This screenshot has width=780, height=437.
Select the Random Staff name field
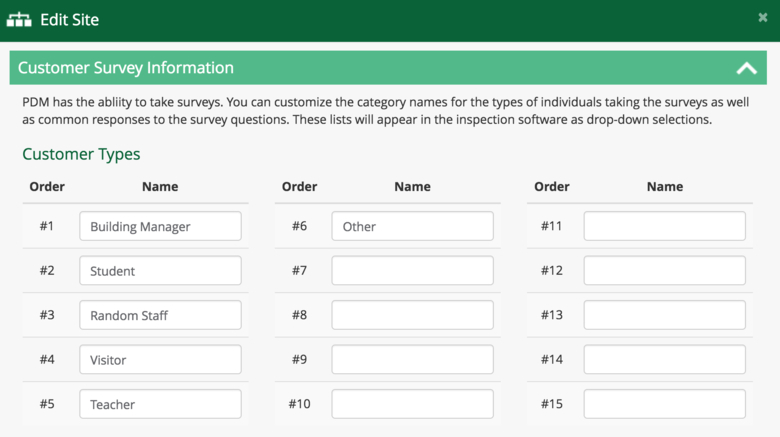tap(160, 315)
